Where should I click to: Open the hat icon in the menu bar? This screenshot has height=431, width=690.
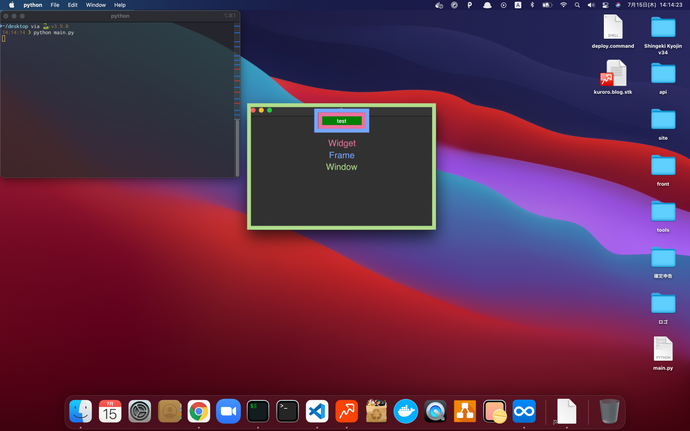[487, 5]
